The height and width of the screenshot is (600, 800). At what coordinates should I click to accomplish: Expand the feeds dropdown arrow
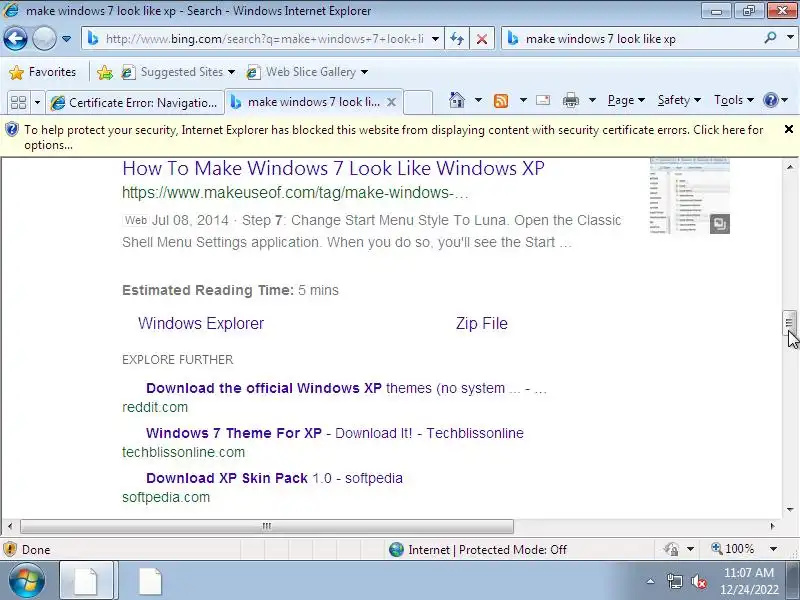[523, 100]
